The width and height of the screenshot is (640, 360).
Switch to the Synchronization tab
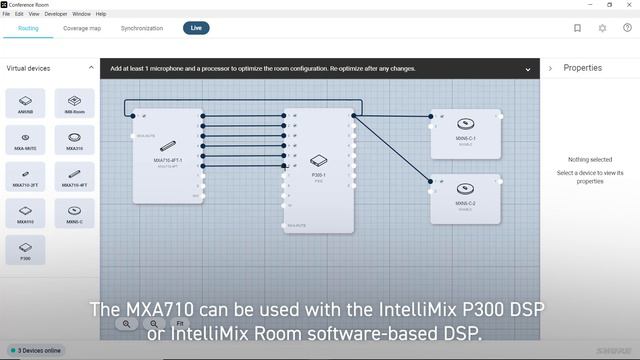pos(142,28)
